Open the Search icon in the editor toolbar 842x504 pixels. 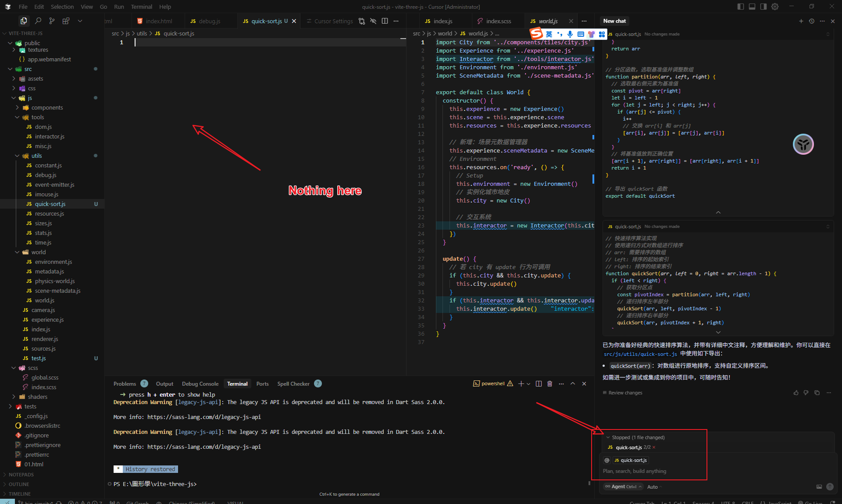click(38, 21)
